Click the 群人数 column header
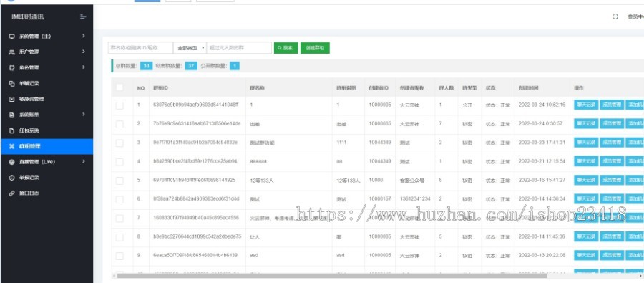Viewport: 644px width, 283px height. coord(447,88)
